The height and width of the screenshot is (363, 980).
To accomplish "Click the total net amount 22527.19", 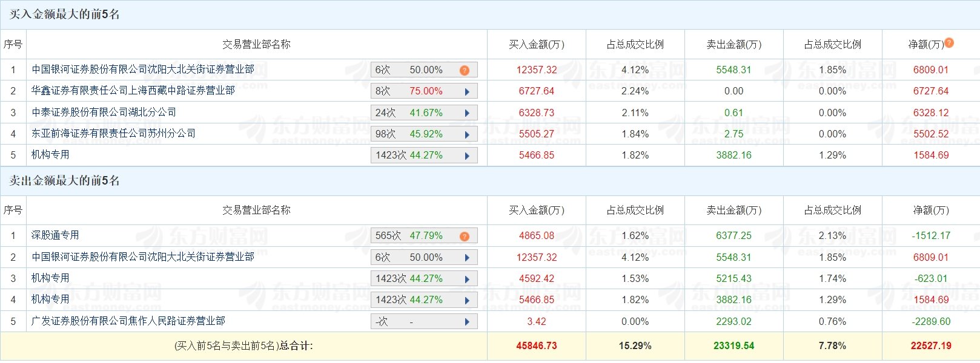I will (931, 346).
